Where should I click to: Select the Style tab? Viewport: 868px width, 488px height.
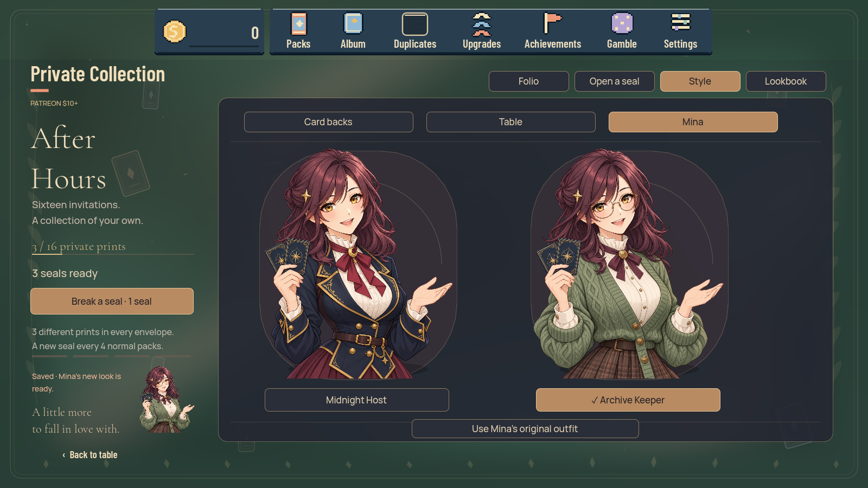tap(700, 81)
